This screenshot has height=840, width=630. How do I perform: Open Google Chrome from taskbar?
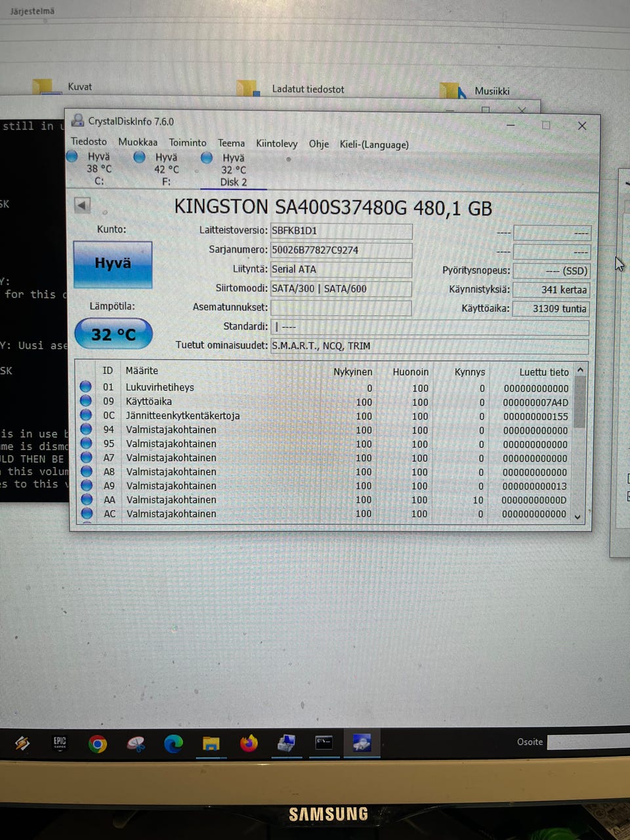(x=98, y=744)
